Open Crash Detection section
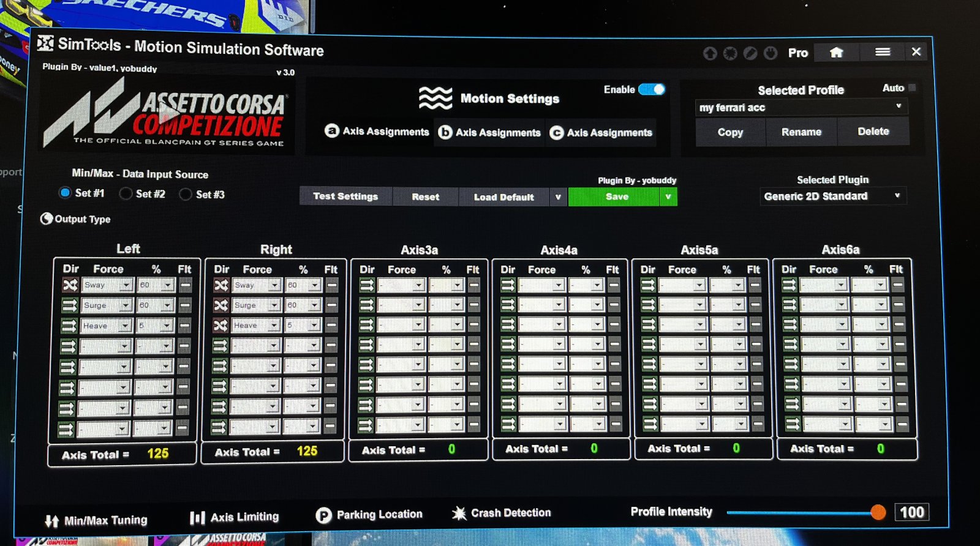The image size is (980, 546). pos(501,513)
